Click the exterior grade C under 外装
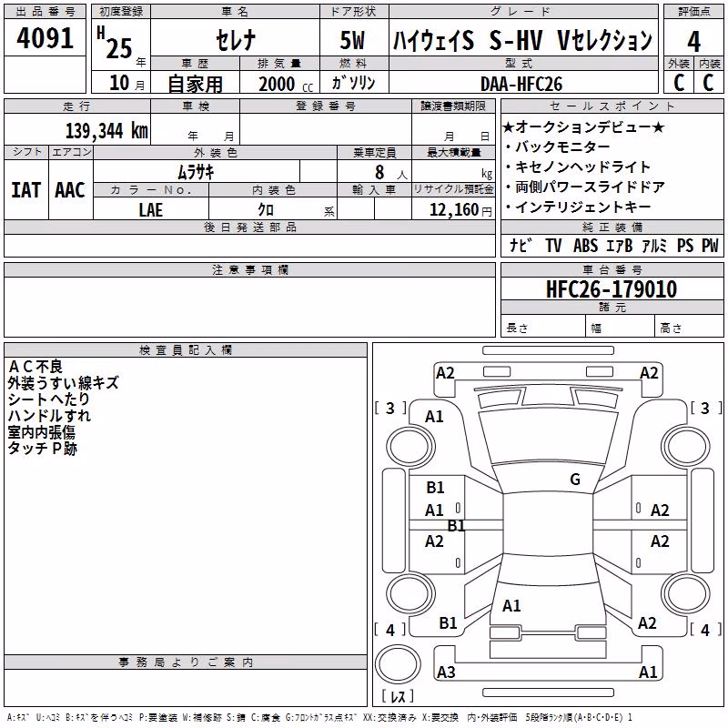Viewport: 728px width, 728px height. click(x=679, y=82)
